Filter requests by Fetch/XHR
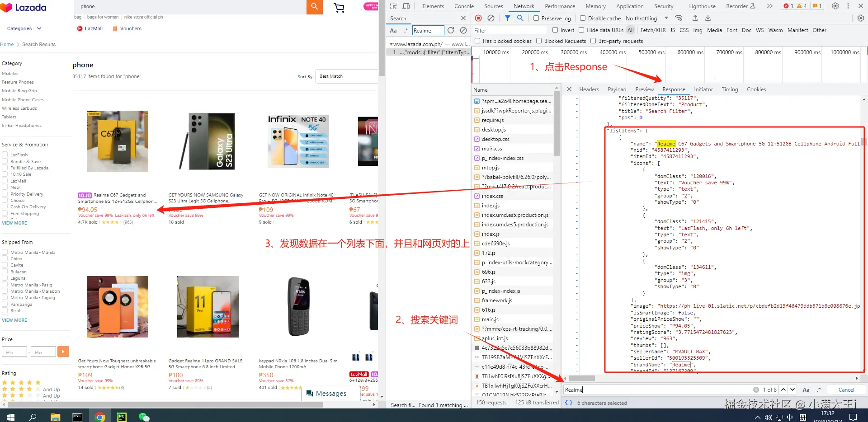This screenshot has width=868, height=422. tap(653, 30)
